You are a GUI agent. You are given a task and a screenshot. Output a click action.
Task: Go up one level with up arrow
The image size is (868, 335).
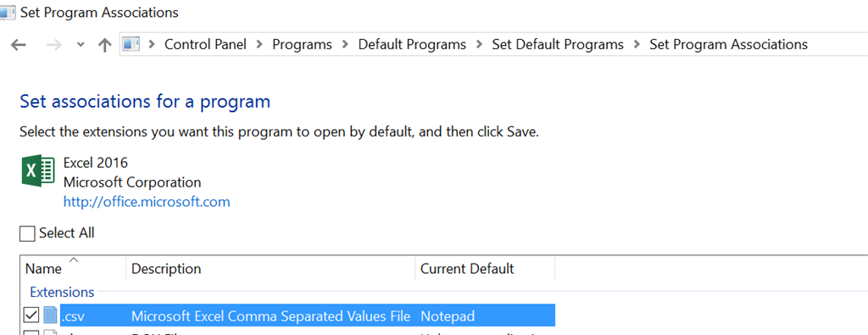click(104, 45)
